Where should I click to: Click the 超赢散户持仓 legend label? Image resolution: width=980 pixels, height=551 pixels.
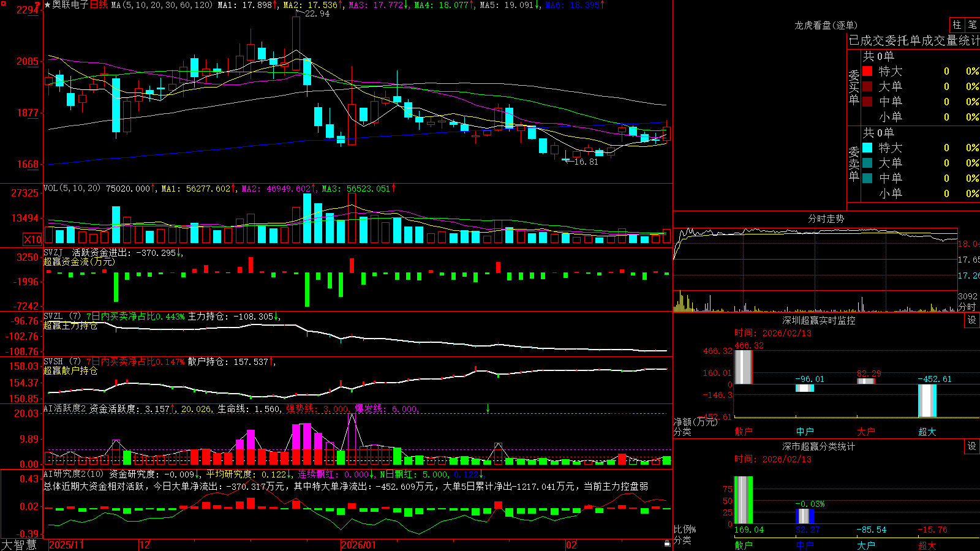[x=70, y=371]
